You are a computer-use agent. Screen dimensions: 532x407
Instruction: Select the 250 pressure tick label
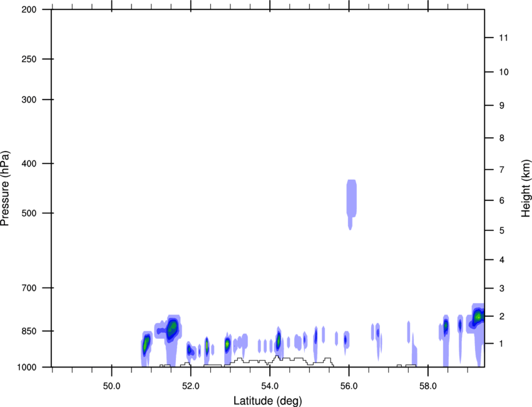[x=29, y=59]
